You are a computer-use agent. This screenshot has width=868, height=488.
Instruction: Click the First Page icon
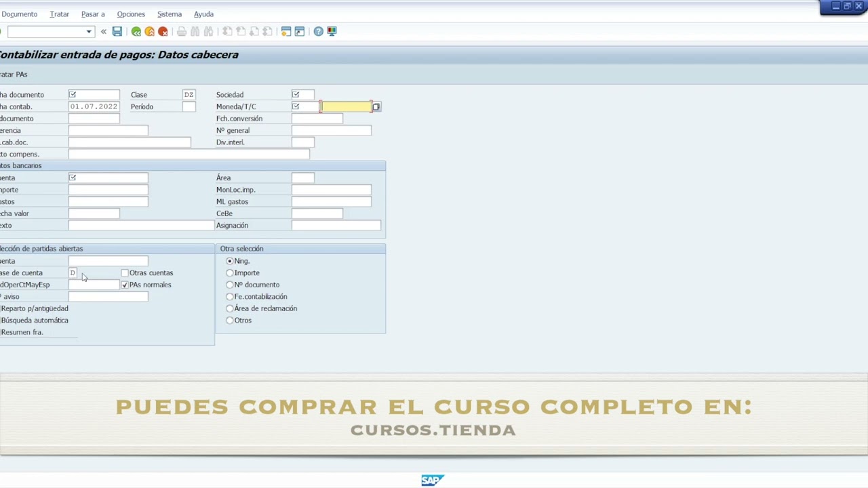pos(227,32)
